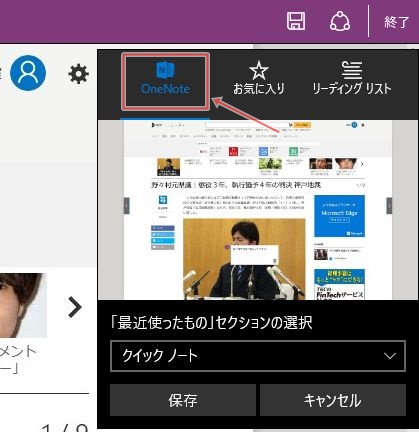419x432 pixels.
Task: Switch to the お気に入り favorites tab
Action: [x=259, y=79]
